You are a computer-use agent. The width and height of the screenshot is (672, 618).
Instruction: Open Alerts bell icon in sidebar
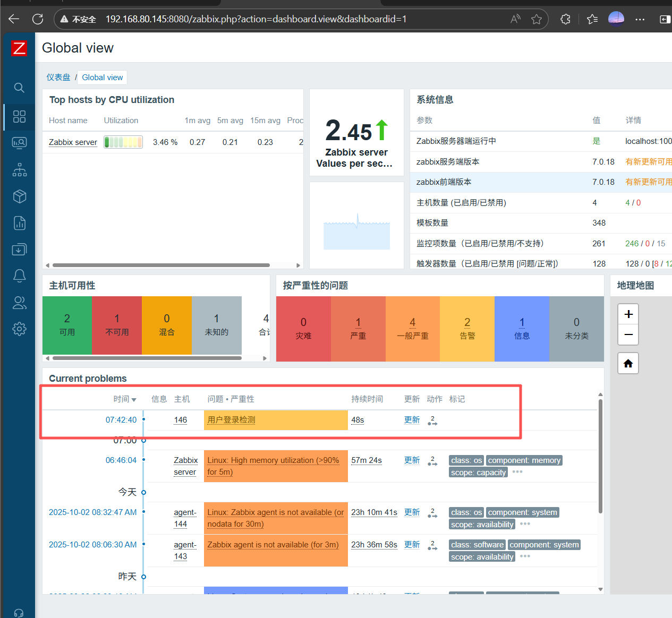[x=19, y=276]
